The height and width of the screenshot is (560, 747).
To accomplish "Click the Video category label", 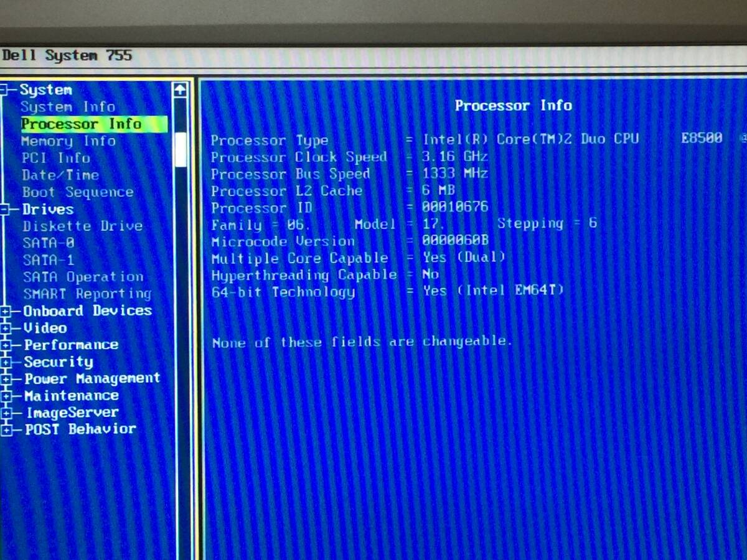I will (x=45, y=328).
